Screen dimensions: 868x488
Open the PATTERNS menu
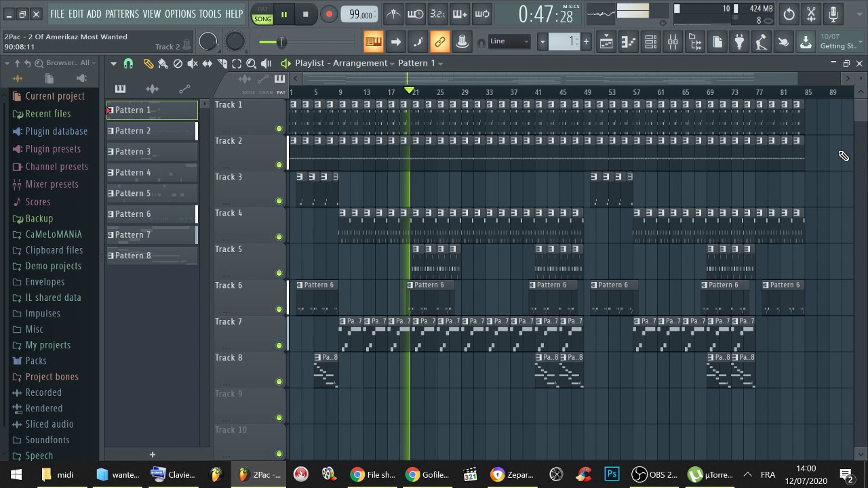(122, 14)
